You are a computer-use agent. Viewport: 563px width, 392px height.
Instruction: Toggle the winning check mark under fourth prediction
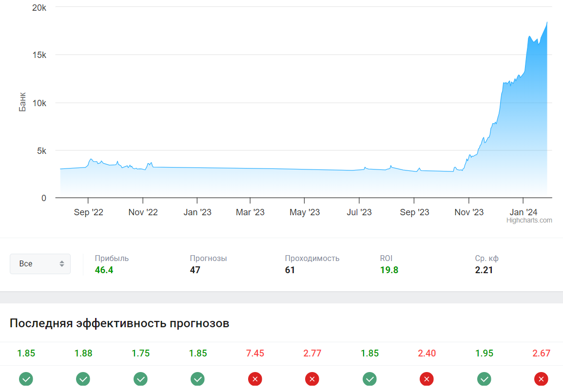[x=197, y=378]
